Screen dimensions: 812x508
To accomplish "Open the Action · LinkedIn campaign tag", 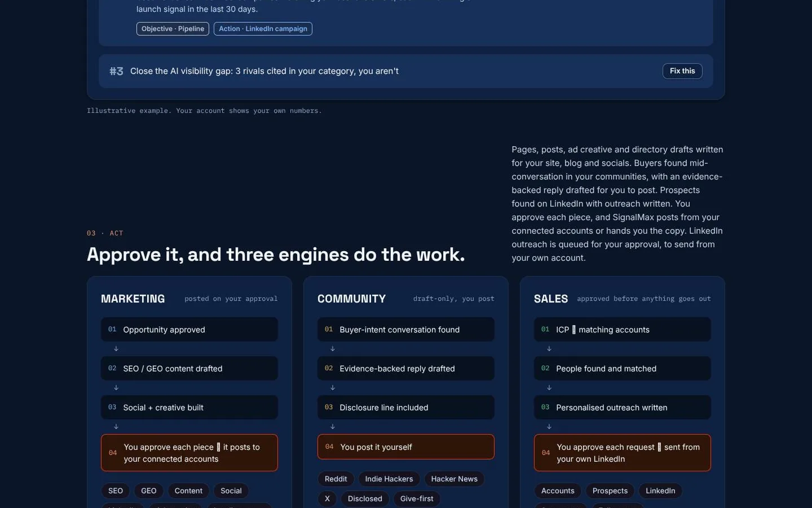I will click(x=263, y=29).
